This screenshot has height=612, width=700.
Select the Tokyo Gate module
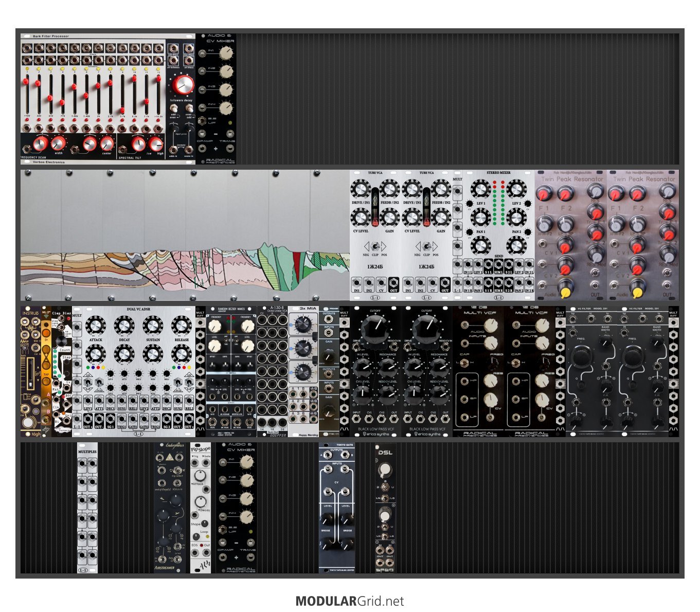pyautogui.click(x=337, y=508)
